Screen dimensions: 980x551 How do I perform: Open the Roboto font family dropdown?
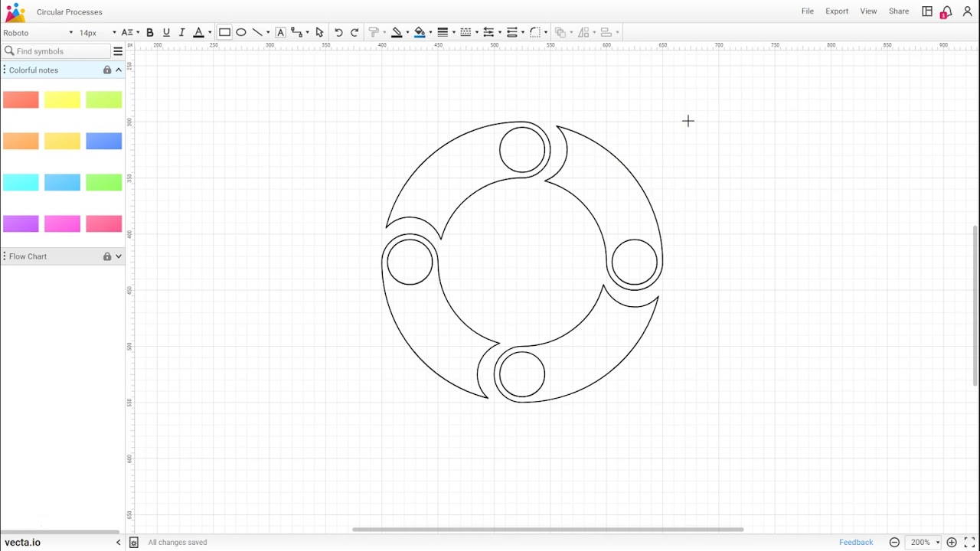[38, 33]
